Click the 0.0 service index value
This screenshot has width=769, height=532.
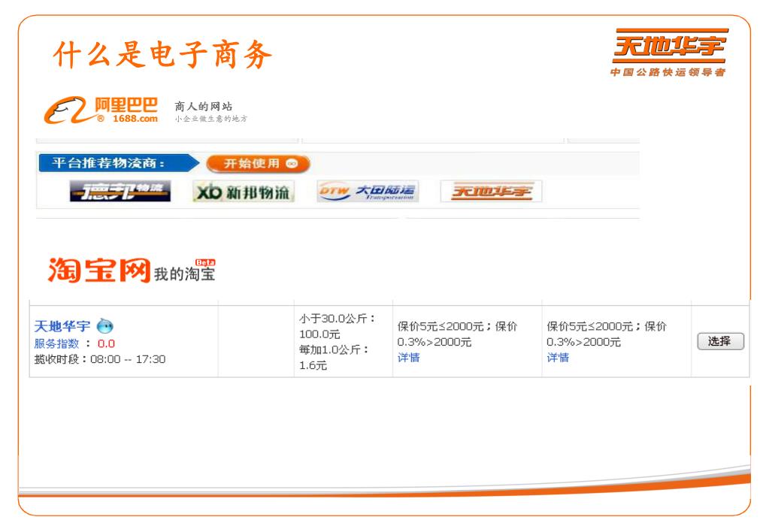click(106, 343)
